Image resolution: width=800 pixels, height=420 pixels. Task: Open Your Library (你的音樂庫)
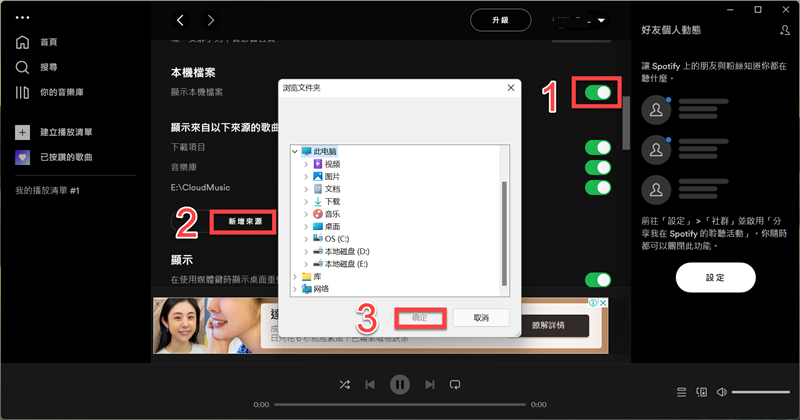62,92
